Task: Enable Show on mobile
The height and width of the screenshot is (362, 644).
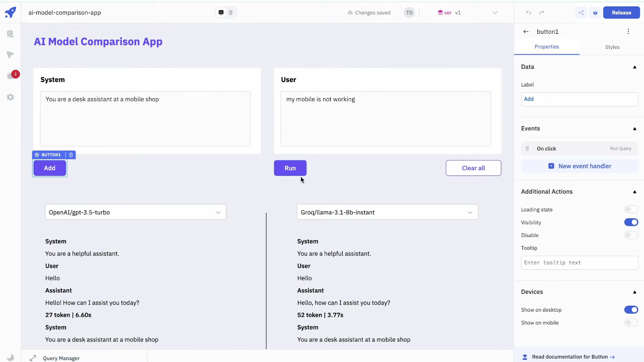Action: click(631, 323)
